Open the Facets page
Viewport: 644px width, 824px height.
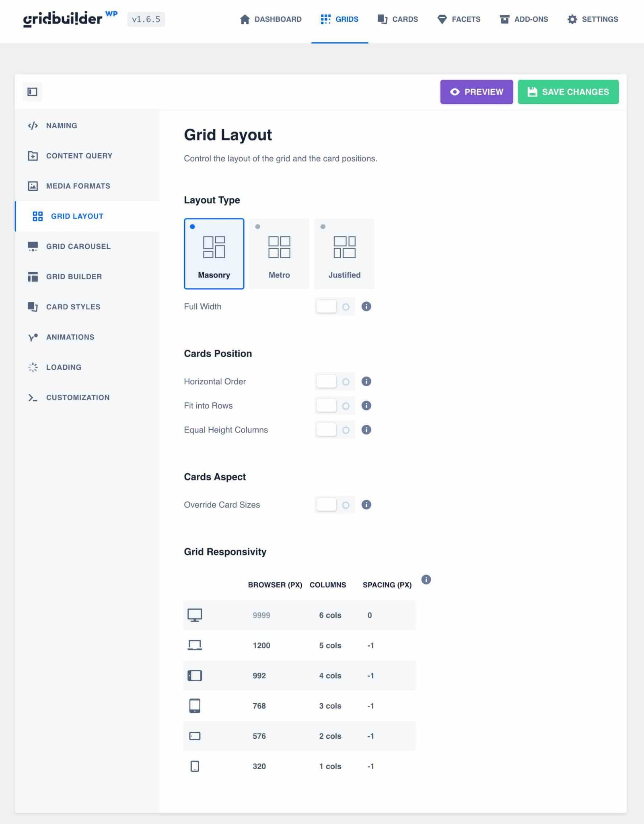pyautogui.click(x=459, y=19)
